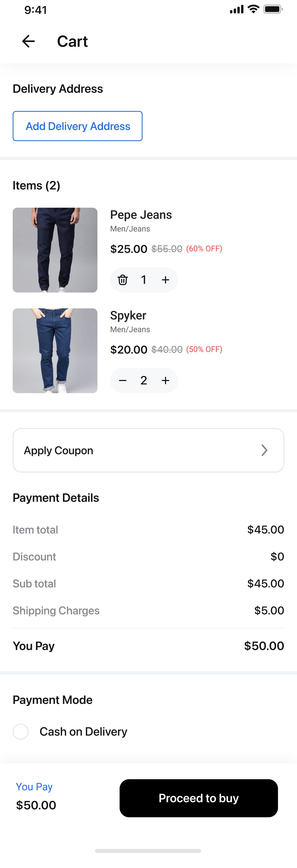Open the Spyker jeans product image
Viewport: 297px width, 868px height.
point(55,350)
